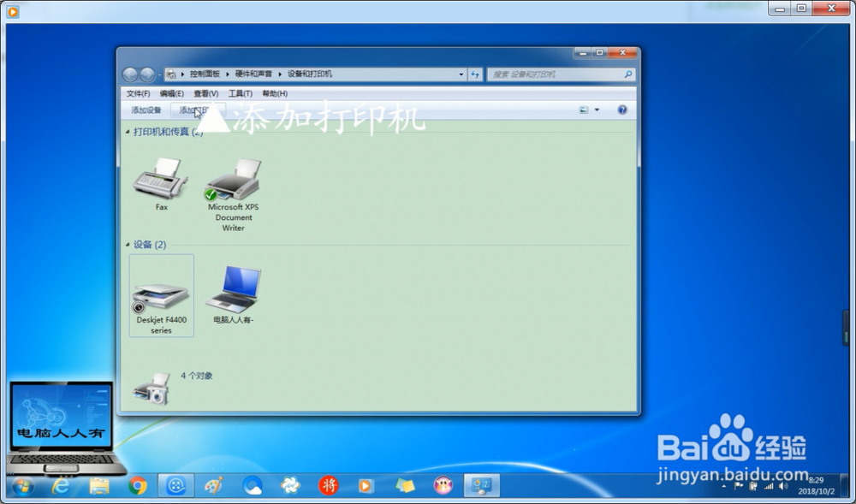
Task: Select the Deskjet F4400 series device
Action: (x=161, y=295)
